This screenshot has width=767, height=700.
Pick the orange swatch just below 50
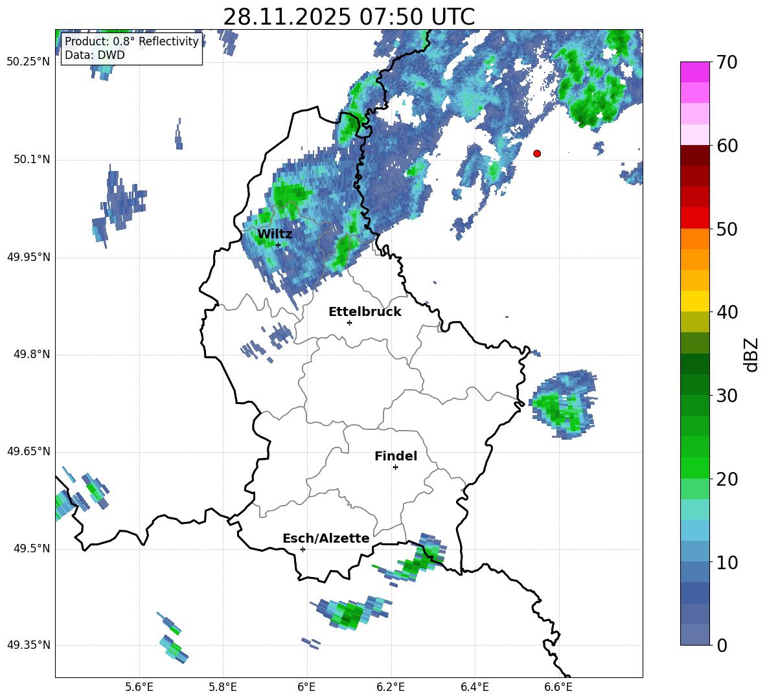pos(694,239)
